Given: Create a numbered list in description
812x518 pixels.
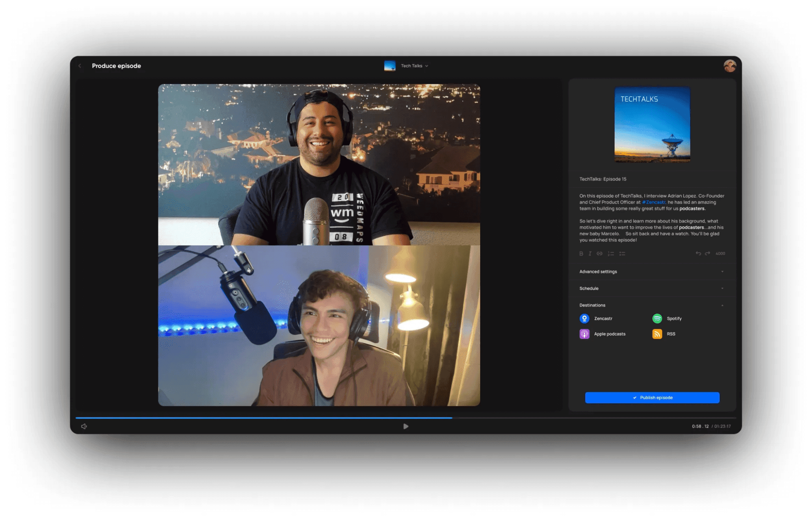Looking at the screenshot, I should [x=611, y=254].
